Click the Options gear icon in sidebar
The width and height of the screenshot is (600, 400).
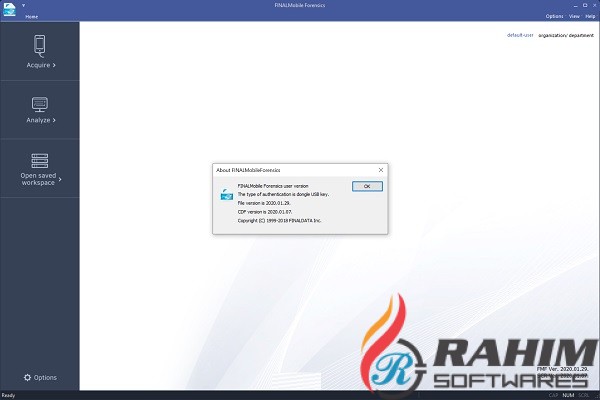27,377
